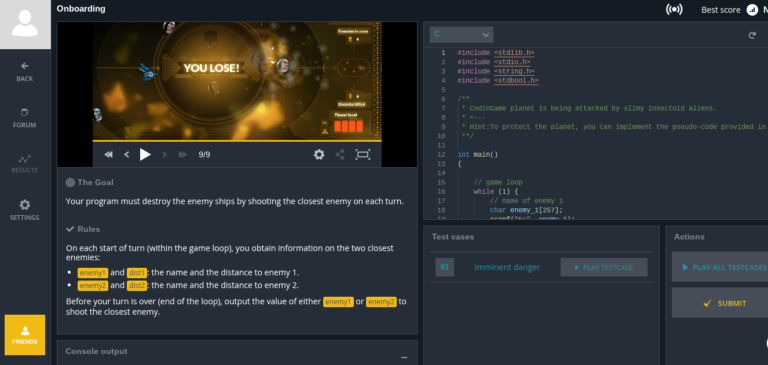768x365 pixels.
Task: Place cursor on code line 12 'int main()'
Action: click(478, 154)
